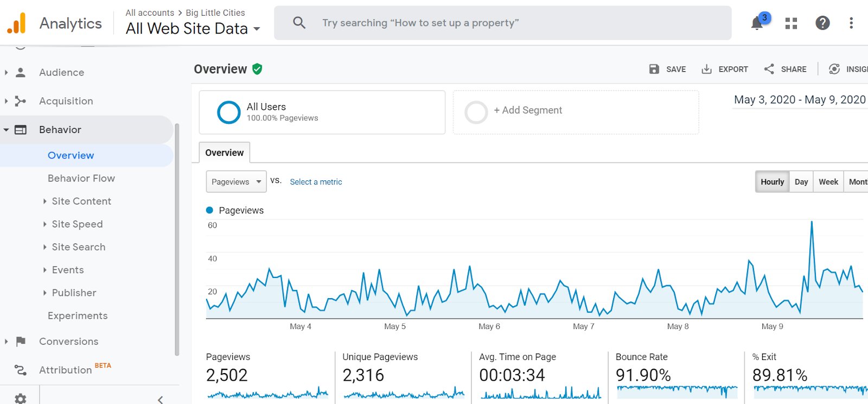This screenshot has height=404, width=868.
Task: Click the Pageviews sparkline under 2,502
Action: pyautogui.click(x=267, y=393)
